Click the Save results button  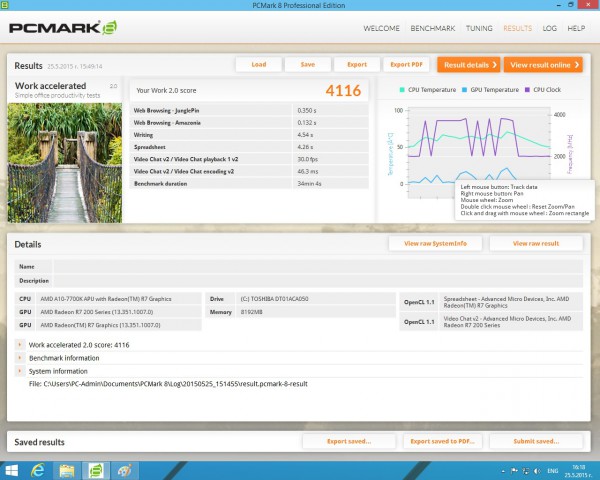(x=308, y=64)
